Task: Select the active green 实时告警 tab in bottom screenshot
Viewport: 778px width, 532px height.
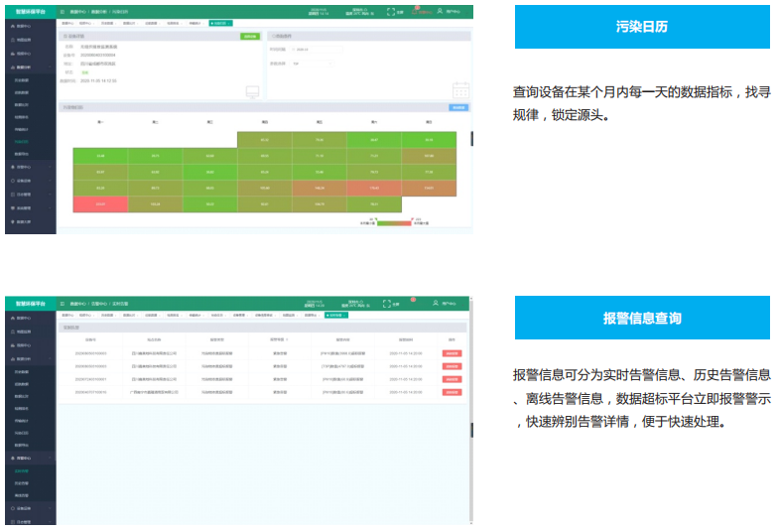Action: [x=338, y=315]
